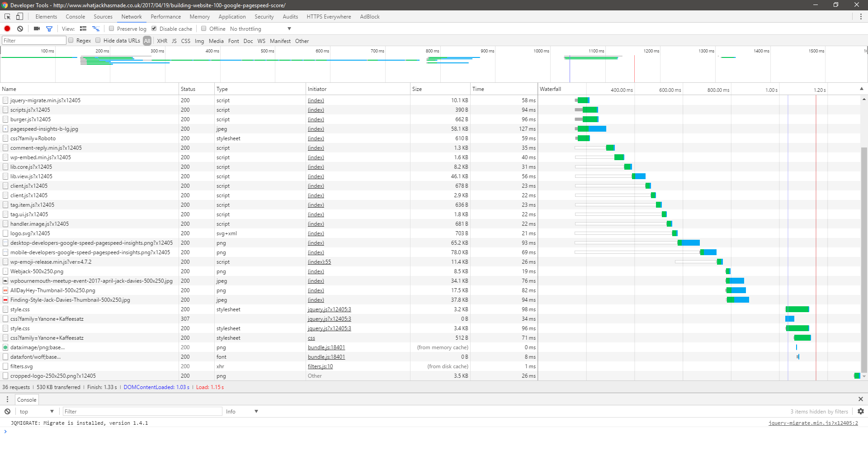The width and height of the screenshot is (868, 475).
Task: Clear the network log
Action: 20,28
